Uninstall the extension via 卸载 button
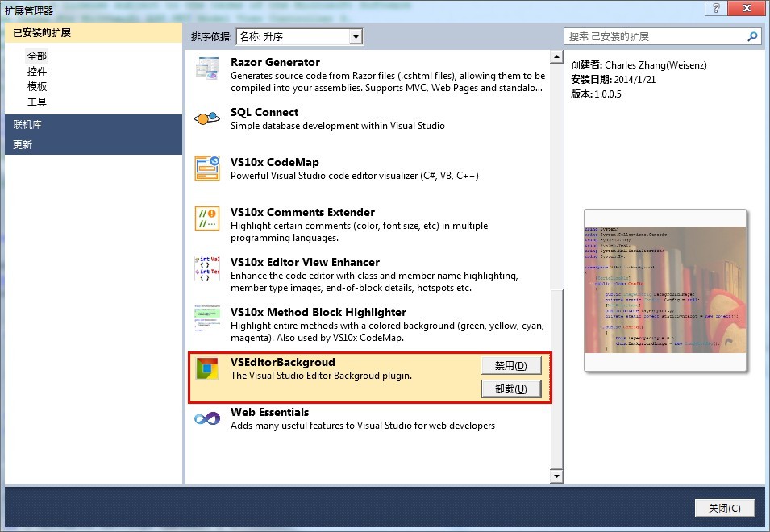 click(510, 389)
